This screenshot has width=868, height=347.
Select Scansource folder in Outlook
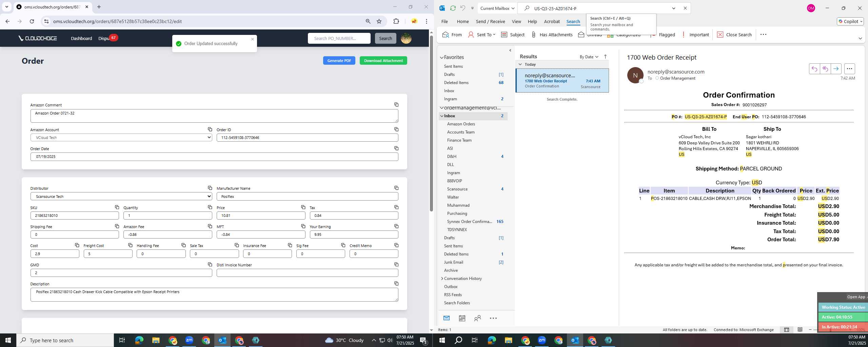(x=457, y=189)
